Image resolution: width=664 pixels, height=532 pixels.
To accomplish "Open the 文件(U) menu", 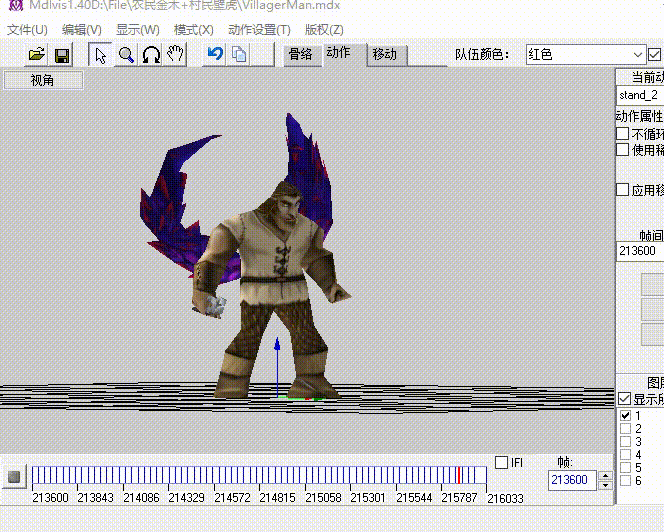I will (27, 30).
